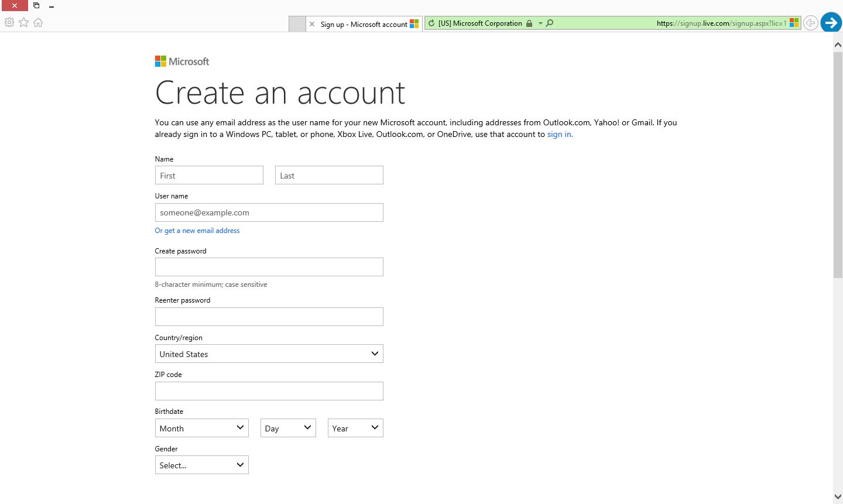Viewport: 843px width, 504px height.
Task: Minimize the browser window
Action: (x=52, y=6)
